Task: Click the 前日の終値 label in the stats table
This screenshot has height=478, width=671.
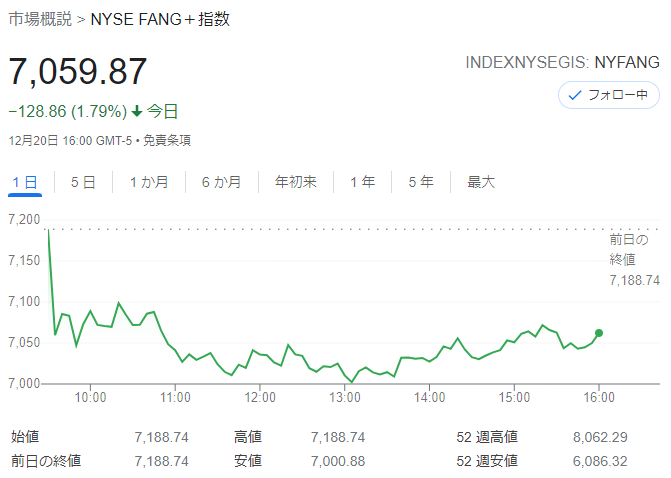Action: tap(46, 461)
